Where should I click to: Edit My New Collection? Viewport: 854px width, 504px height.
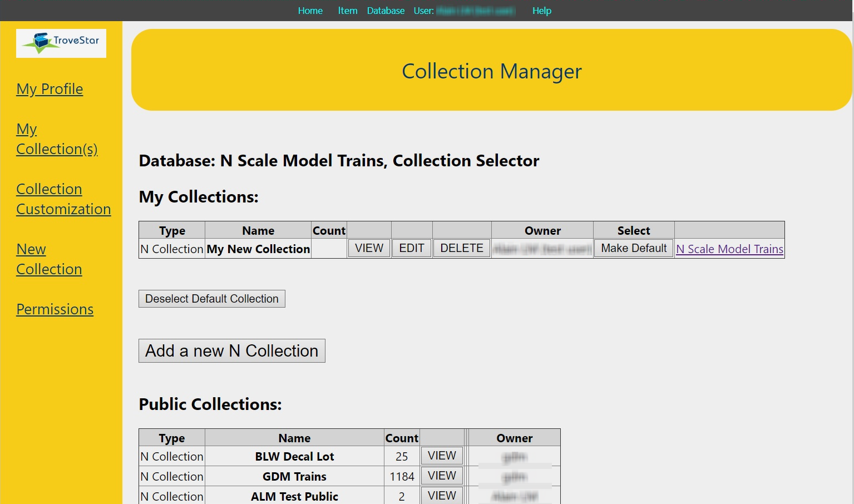(412, 248)
